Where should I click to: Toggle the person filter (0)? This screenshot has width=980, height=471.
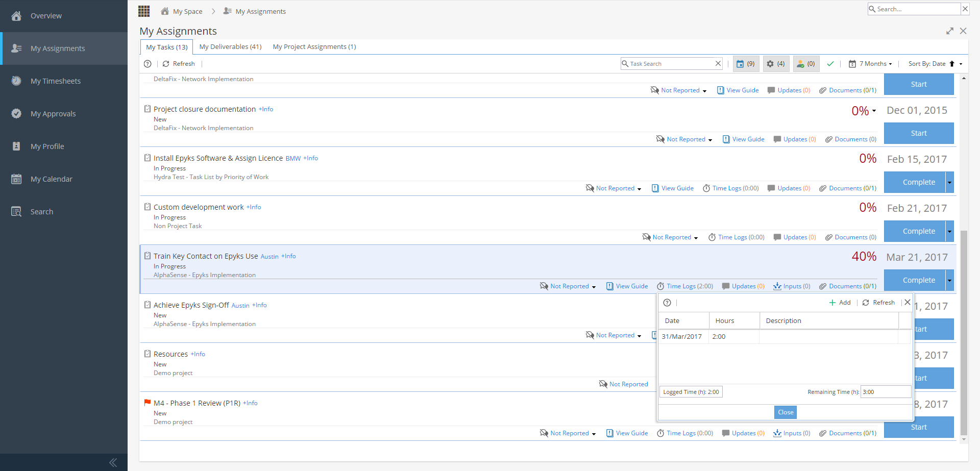point(806,64)
